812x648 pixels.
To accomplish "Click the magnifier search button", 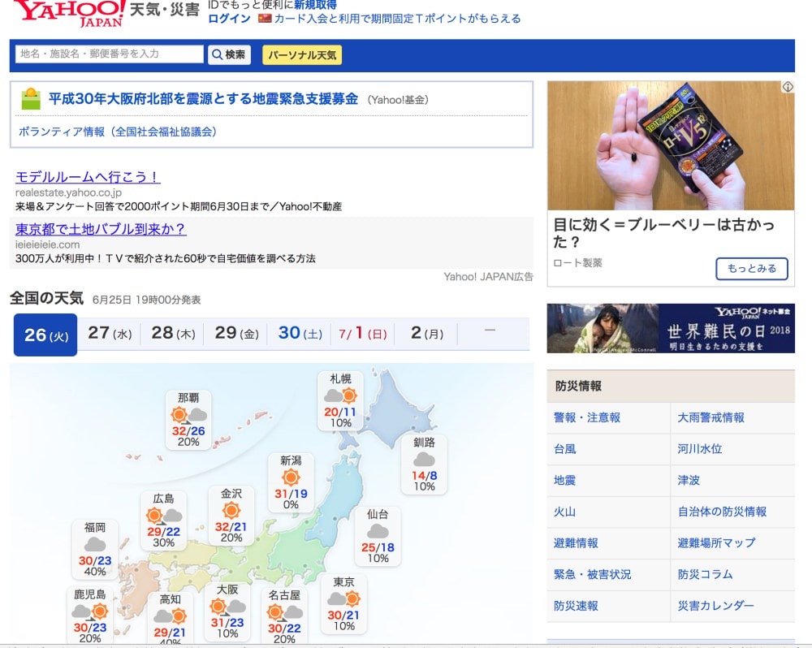I will (x=229, y=54).
